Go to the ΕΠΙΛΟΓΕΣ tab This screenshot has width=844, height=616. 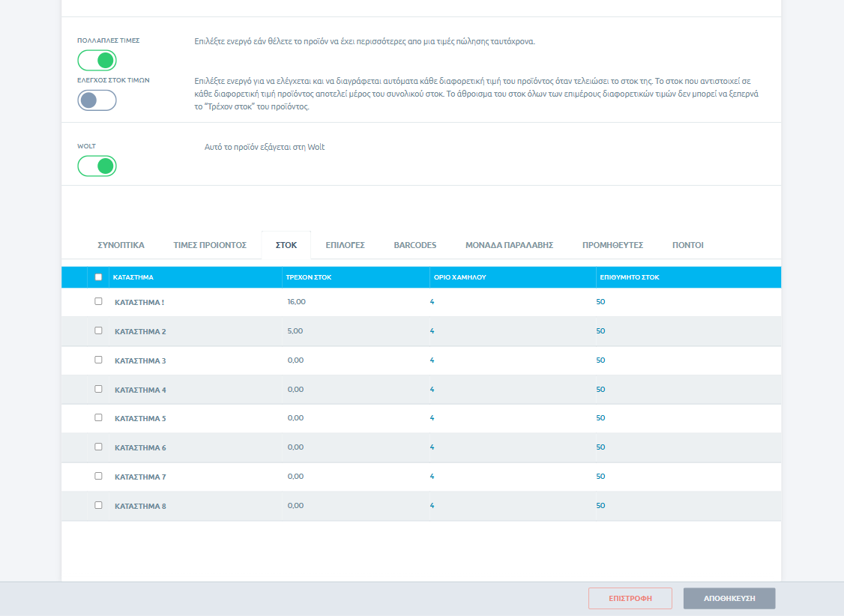click(x=345, y=245)
